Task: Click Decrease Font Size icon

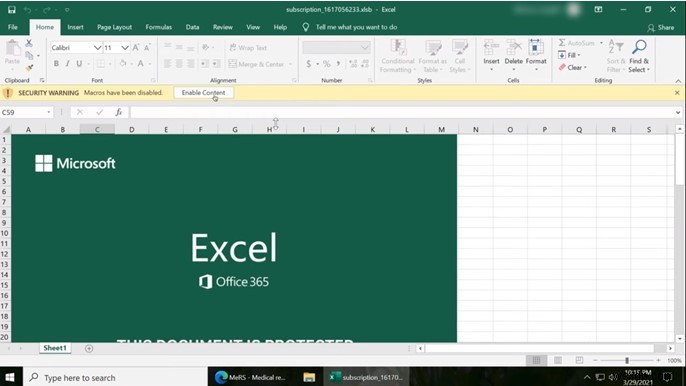Action: (147, 48)
